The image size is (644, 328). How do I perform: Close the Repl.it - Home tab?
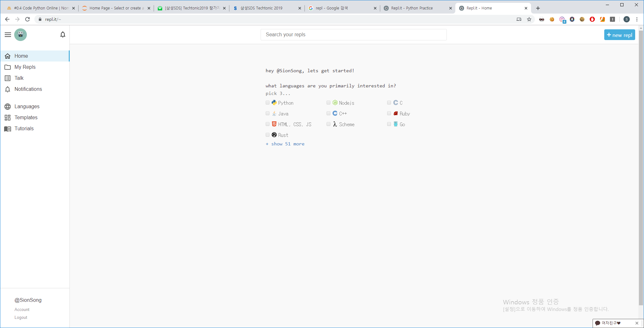[526, 8]
